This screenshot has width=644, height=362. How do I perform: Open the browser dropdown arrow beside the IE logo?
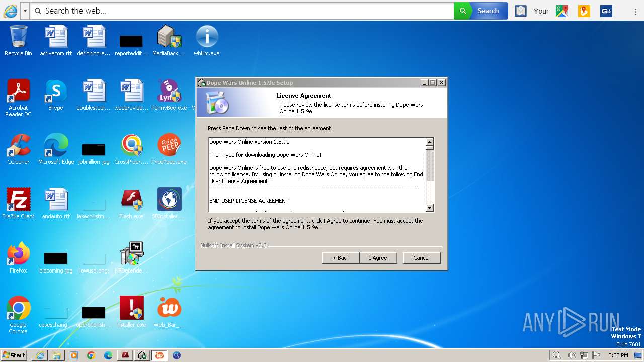(25, 11)
